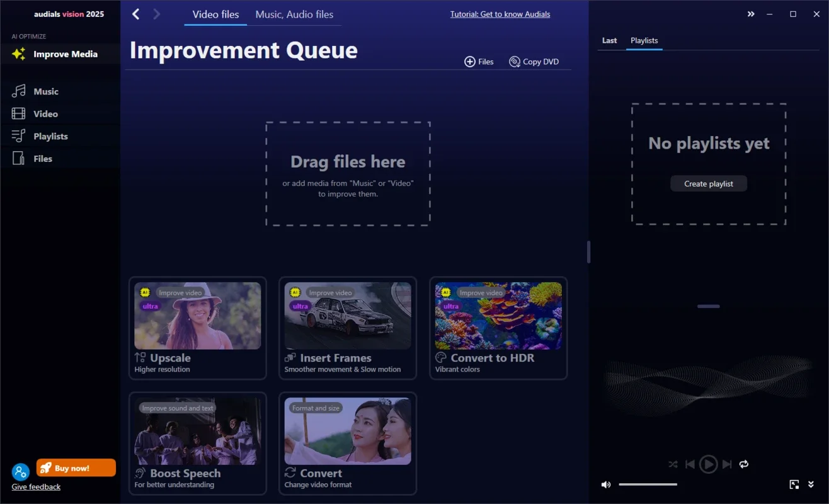Go forward with the right arrow
The width and height of the screenshot is (829, 504).
point(156,14)
